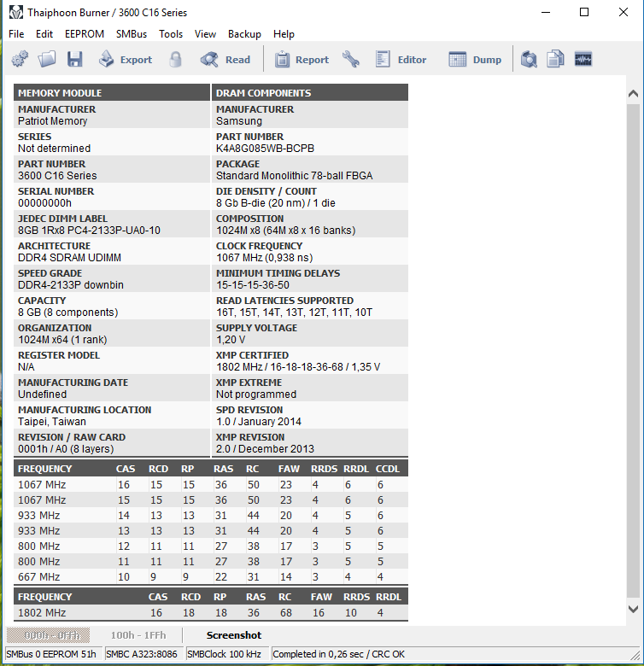Switch to the 000h - 0FFh tab
This screenshot has width=644, height=666.
(49, 635)
